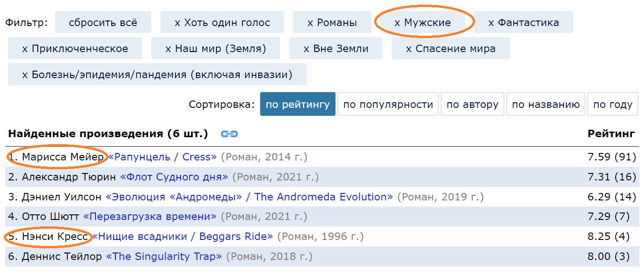Sort results «по названию»

pos(546,104)
